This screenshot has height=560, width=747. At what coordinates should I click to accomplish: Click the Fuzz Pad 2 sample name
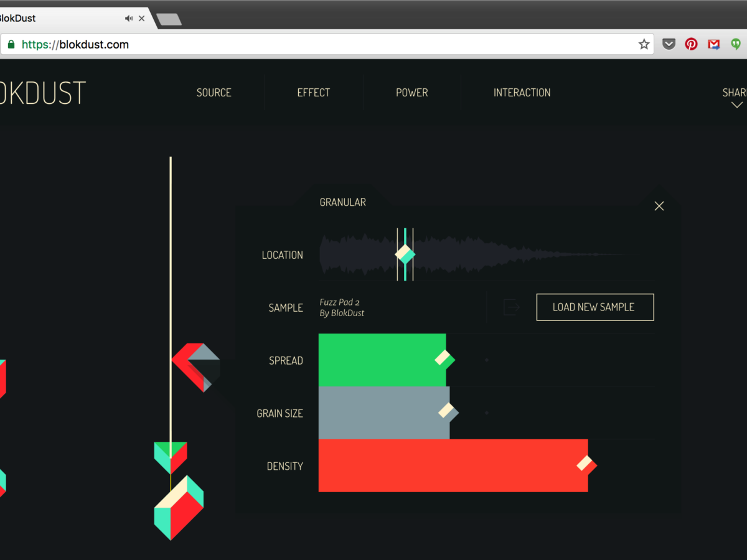coord(340,302)
